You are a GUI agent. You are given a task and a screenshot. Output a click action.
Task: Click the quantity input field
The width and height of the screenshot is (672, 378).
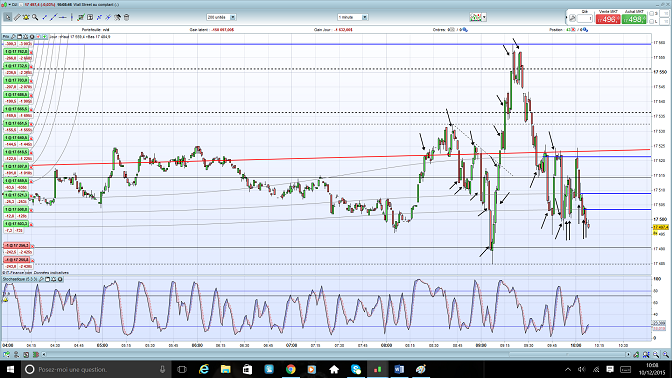[x=585, y=18]
